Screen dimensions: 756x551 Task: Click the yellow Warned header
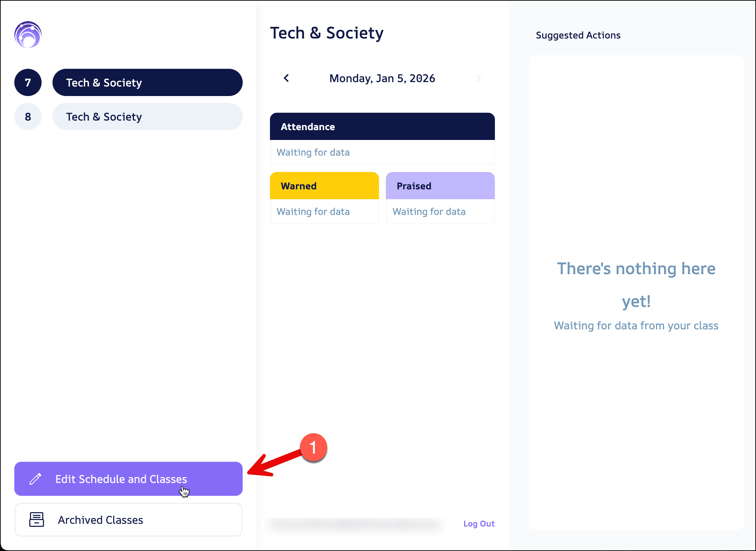(324, 186)
